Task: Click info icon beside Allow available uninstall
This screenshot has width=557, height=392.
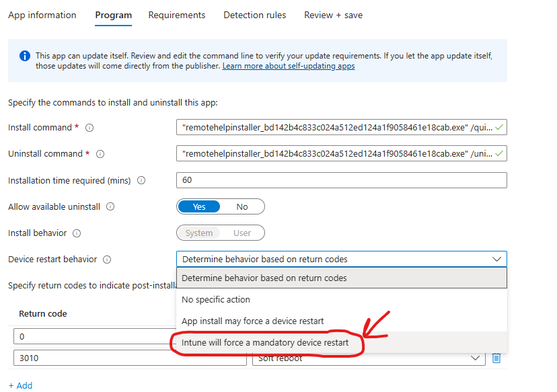Action: tap(110, 206)
